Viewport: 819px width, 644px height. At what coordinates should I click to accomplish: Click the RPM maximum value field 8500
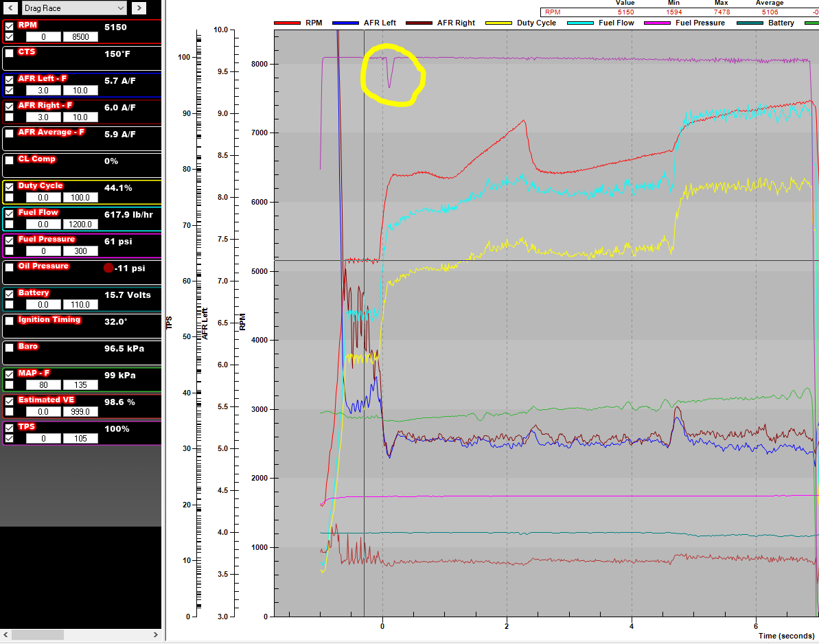80,37
